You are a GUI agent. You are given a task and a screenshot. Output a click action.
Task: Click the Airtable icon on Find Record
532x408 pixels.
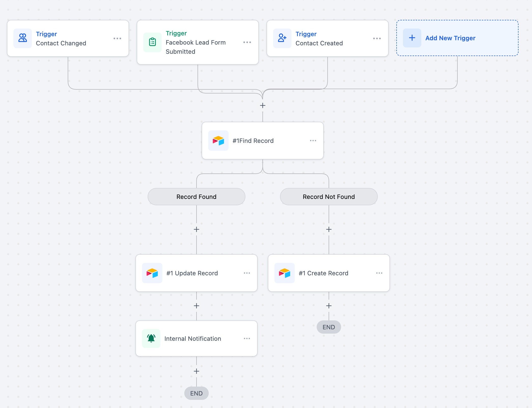(x=218, y=141)
